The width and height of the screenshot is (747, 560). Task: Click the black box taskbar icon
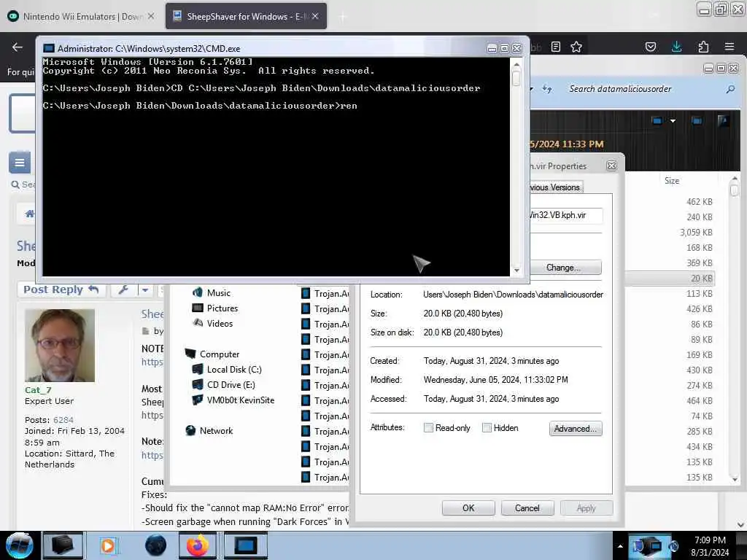click(63, 545)
